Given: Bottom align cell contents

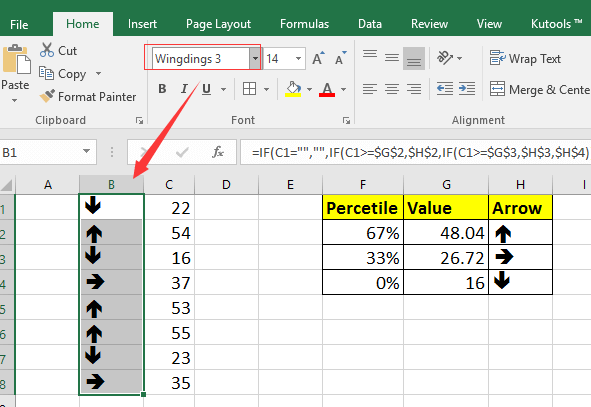Looking at the screenshot, I should pyautogui.click(x=414, y=58).
